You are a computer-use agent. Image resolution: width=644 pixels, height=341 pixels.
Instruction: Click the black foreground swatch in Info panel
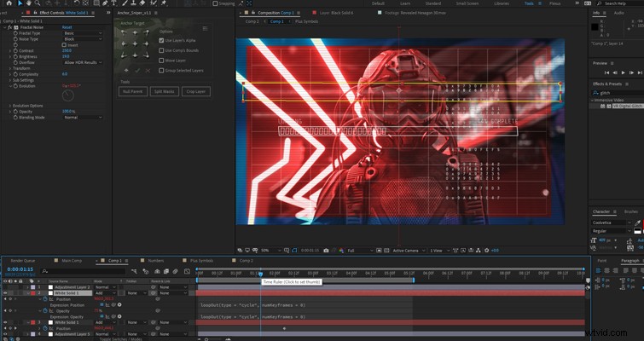595,27
